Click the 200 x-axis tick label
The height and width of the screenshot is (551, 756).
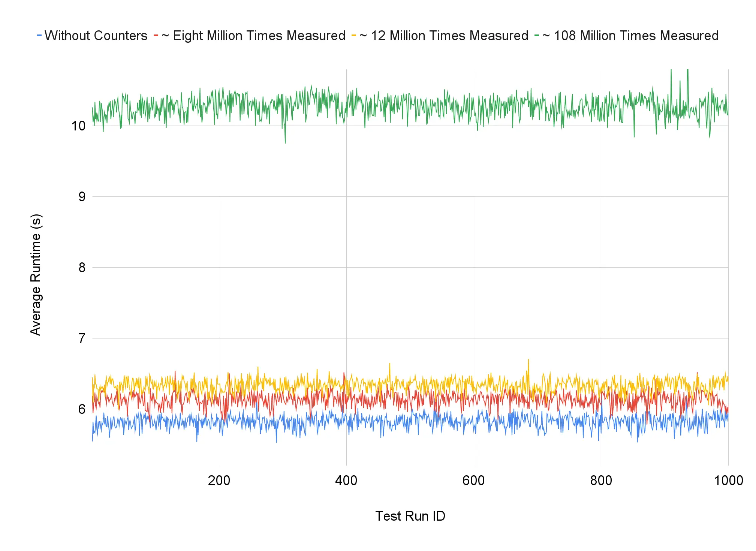pyautogui.click(x=219, y=481)
